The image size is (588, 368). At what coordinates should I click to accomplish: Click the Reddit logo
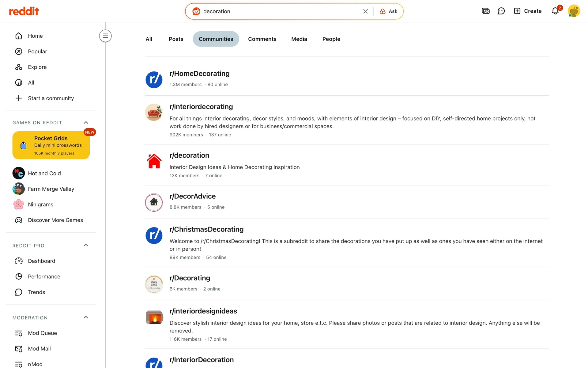coord(24,11)
